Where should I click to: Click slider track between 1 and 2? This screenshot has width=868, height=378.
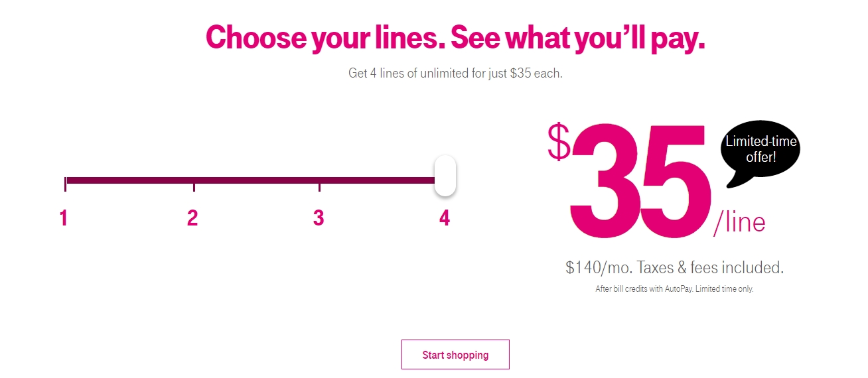[x=129, y=180]
